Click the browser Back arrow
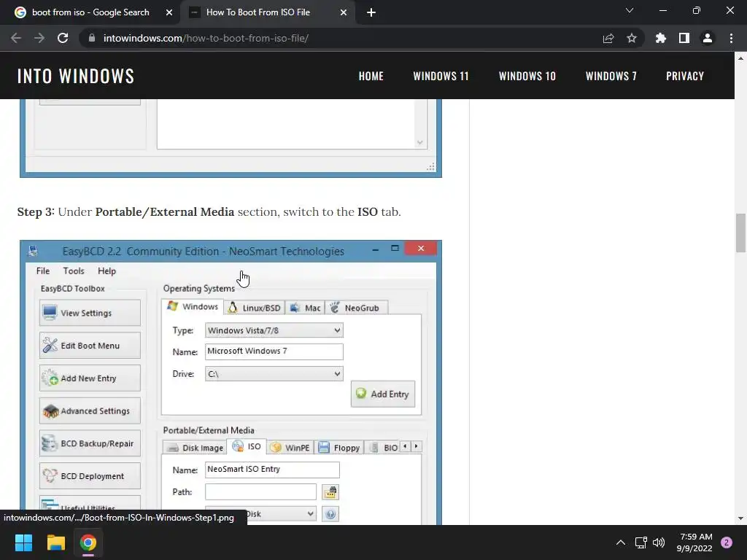 coord(16,38)
